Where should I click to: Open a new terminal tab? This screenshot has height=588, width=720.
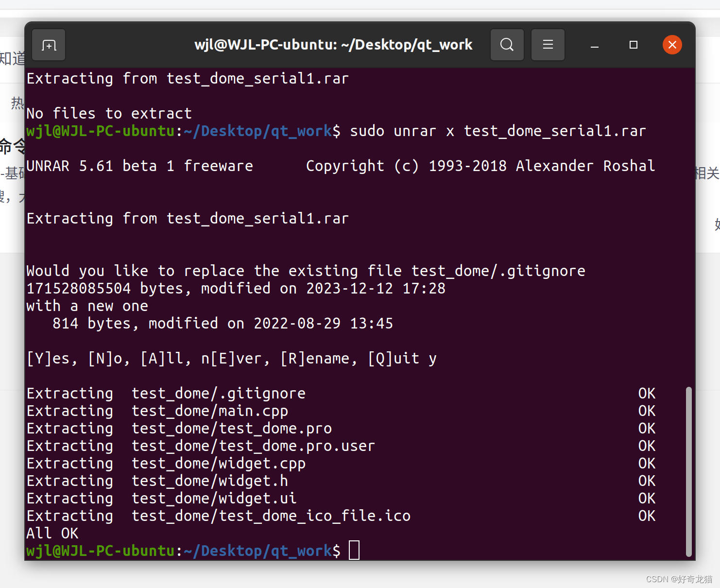click(49, 45)
